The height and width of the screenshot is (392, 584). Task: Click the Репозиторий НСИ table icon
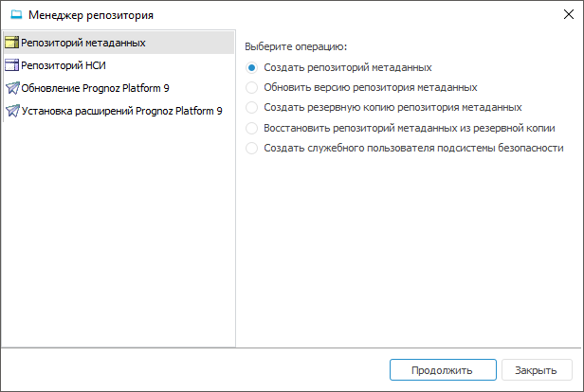point(11,66)
